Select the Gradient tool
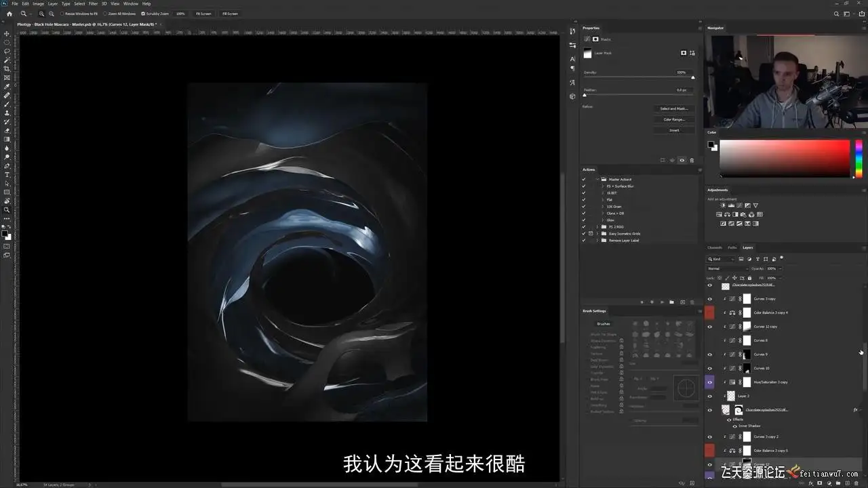Image resolution: width=868 pixels, height=488 pixels. point(7,139)
